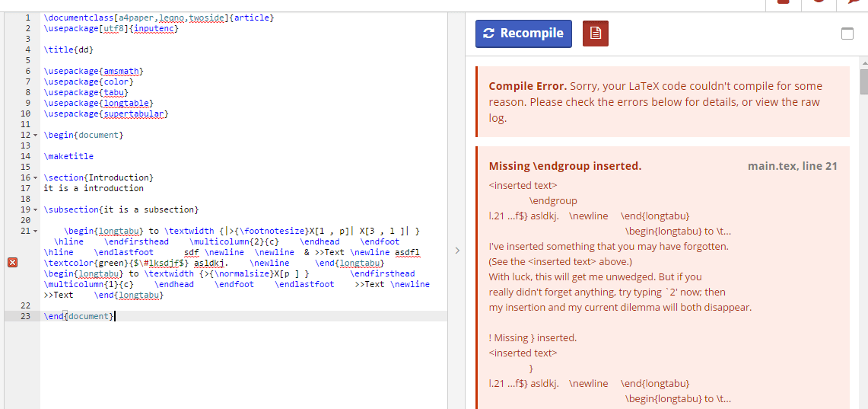Click the 'Compile Error.' bold text
868x409 pixels.
[527, 87]
